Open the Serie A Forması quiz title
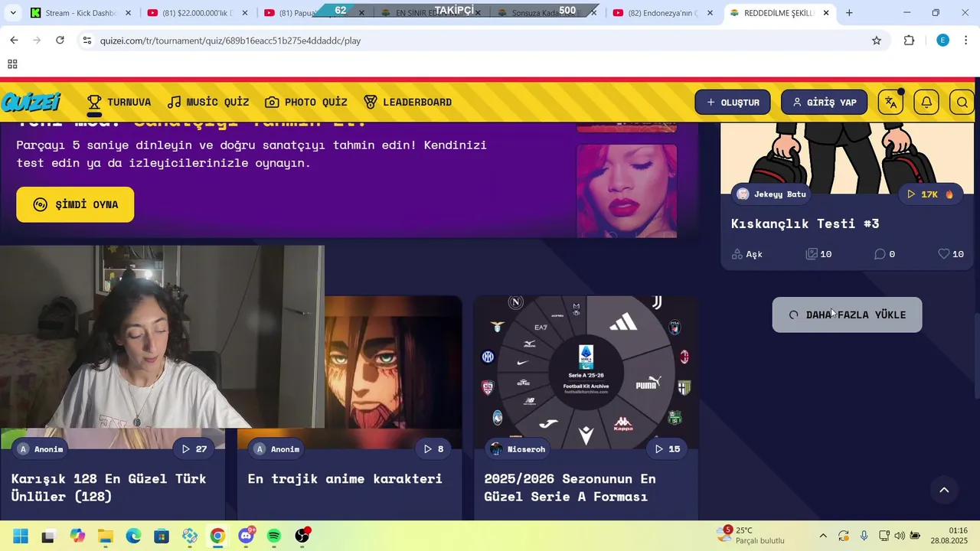 570,487
